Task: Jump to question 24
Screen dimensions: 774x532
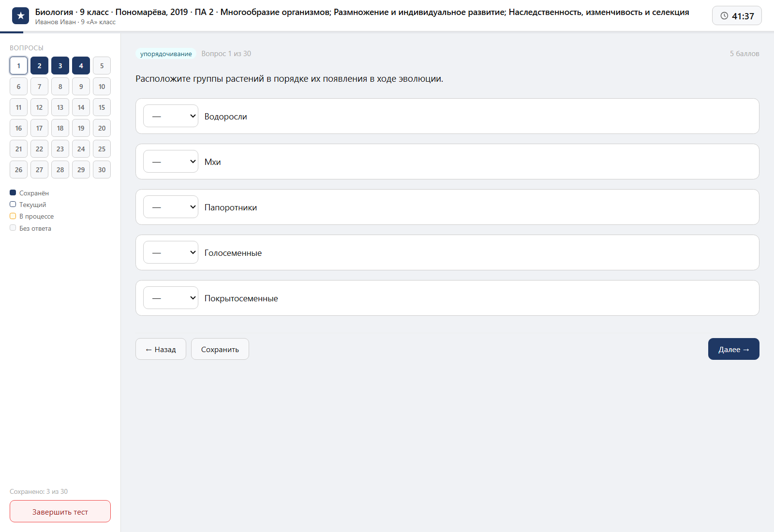Action: click(x=81, y=149)
